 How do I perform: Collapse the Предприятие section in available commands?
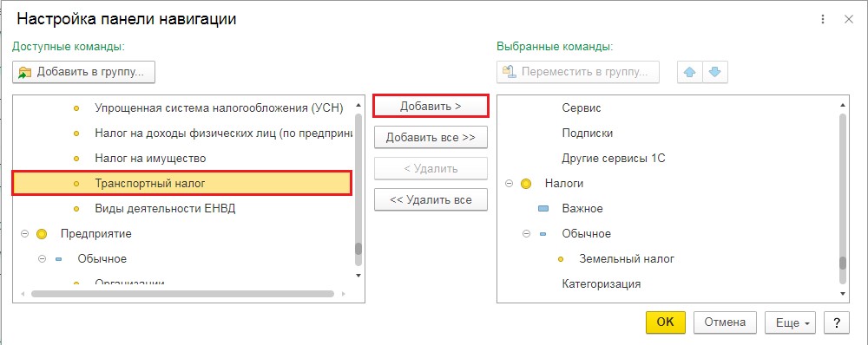(x=23, y=234)
